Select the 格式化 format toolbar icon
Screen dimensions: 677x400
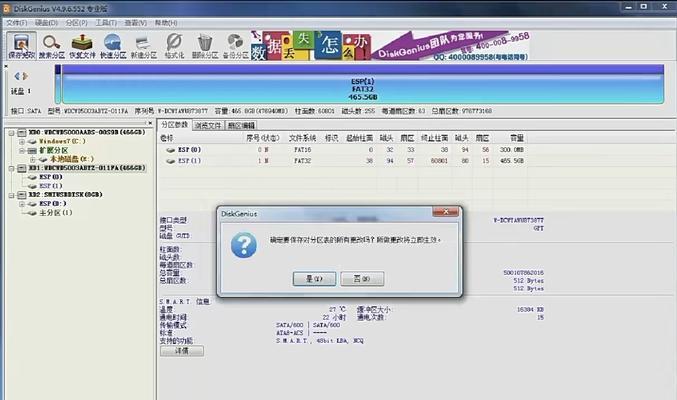click(x=174, y=46)
